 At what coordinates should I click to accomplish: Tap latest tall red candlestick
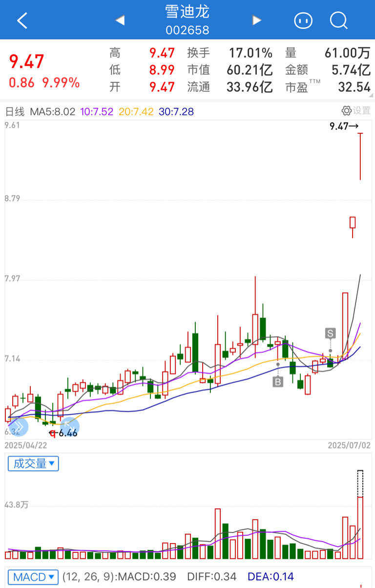pos(360,156)
